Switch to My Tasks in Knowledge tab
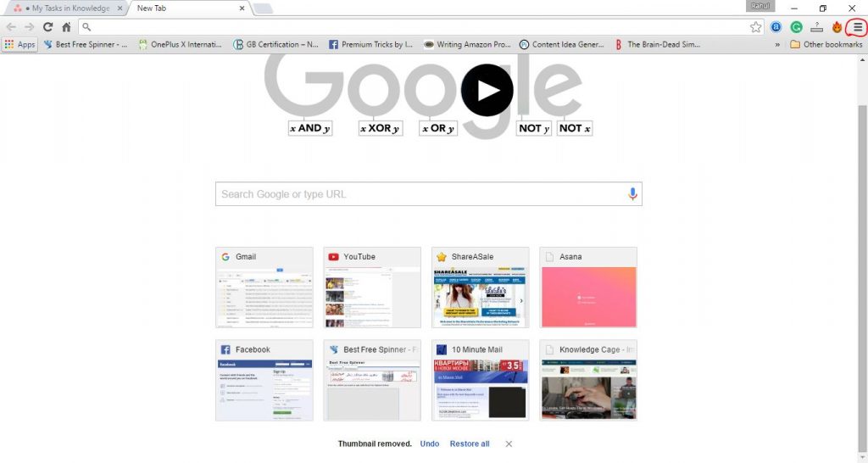The image size is (868, 463). point(65,8)
